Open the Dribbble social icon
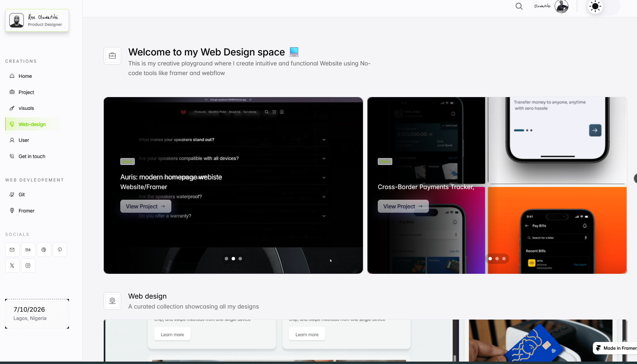The width and height of the screenshot is (637, 364). 44,250
